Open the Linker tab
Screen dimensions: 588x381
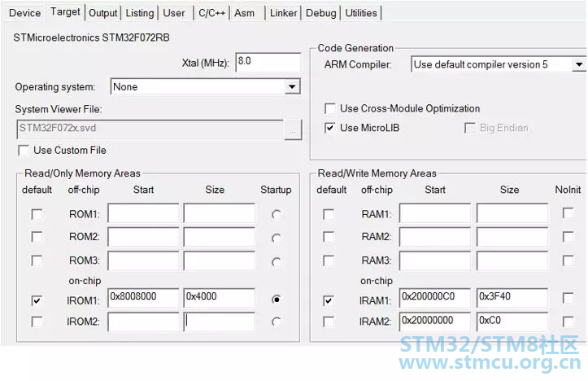click(x=283, y=13)
